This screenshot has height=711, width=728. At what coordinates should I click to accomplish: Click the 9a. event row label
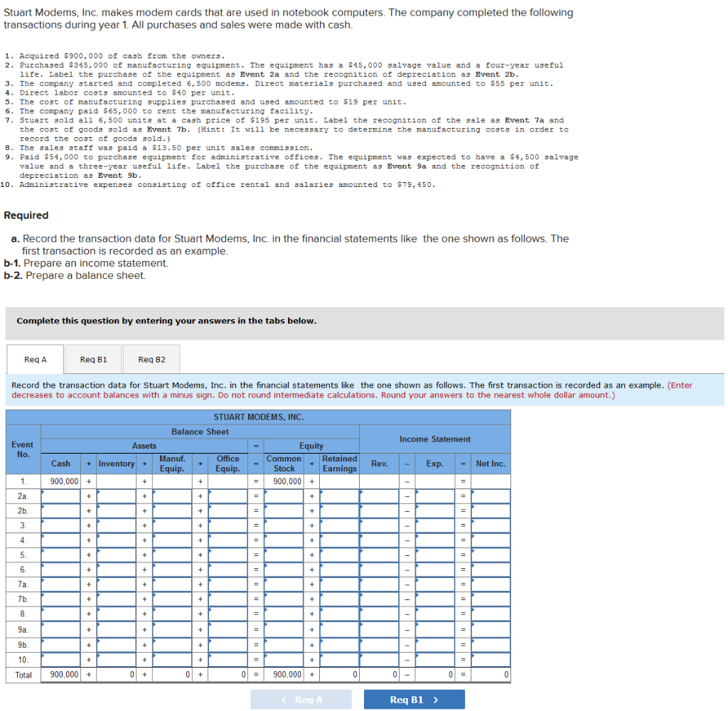23,630
